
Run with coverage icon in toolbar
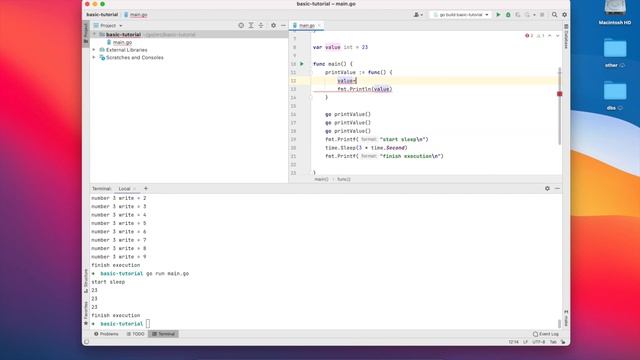(518, 15)
